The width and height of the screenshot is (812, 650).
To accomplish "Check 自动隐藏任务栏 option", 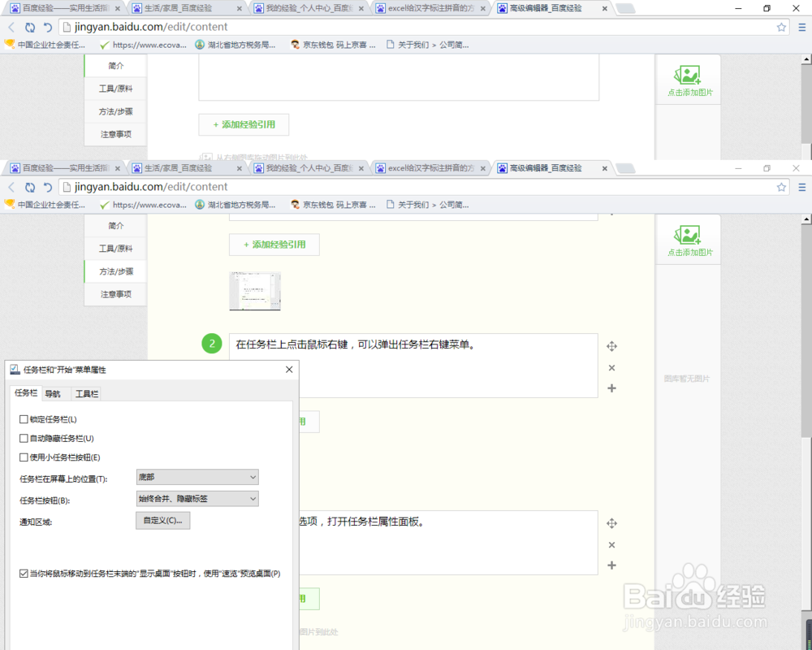I will click(x=24, y=438).
